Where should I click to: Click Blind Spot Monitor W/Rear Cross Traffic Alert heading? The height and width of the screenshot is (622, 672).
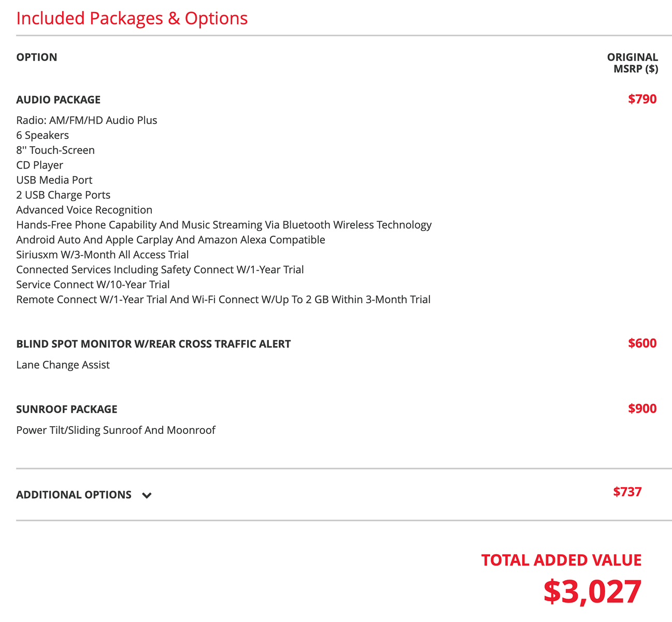[153, 344]
